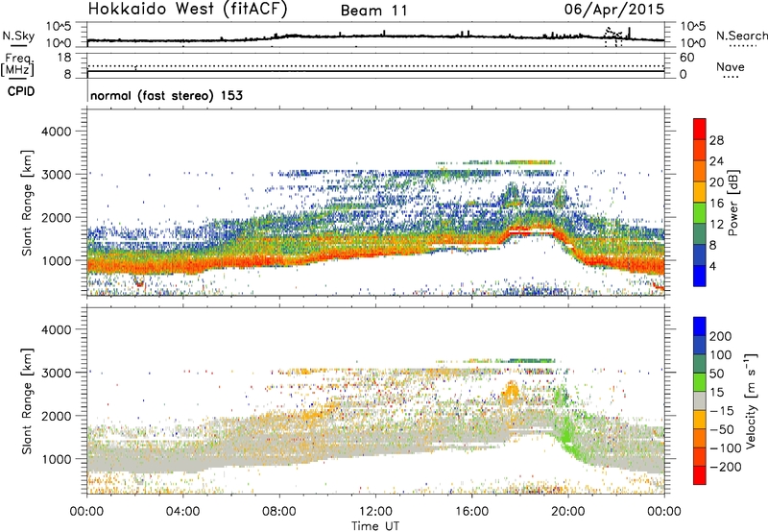Pick the yellow 16–20 dB power colorbar segment

tap(700, 192)
